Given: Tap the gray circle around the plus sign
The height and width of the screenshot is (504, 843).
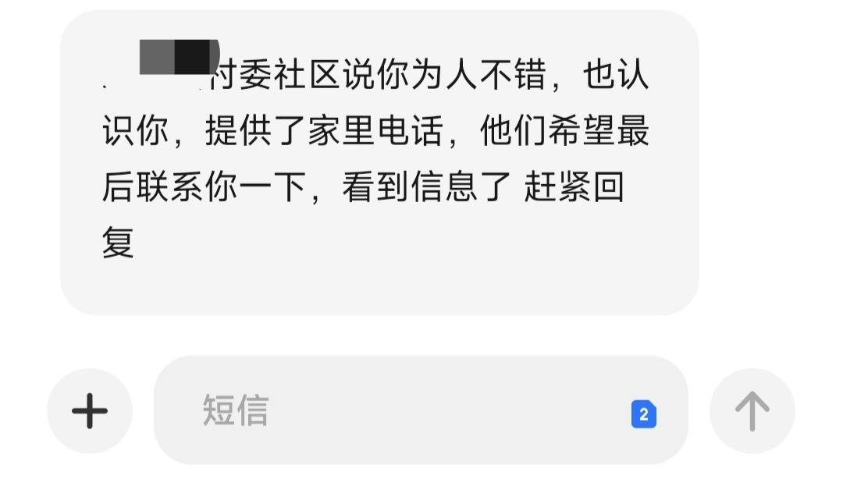Looking at the screenshot, I should click(90, 411).
